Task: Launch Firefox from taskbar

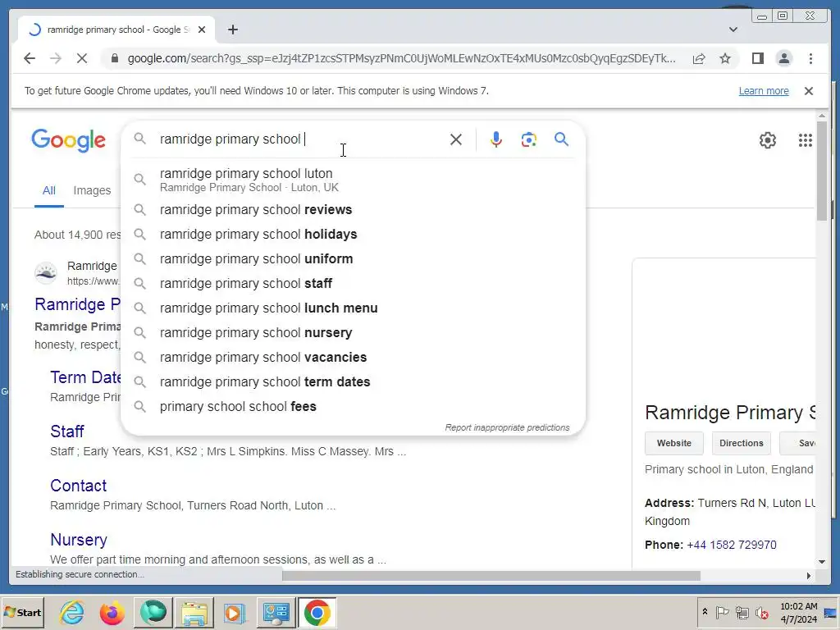Action: coord(112,612)
